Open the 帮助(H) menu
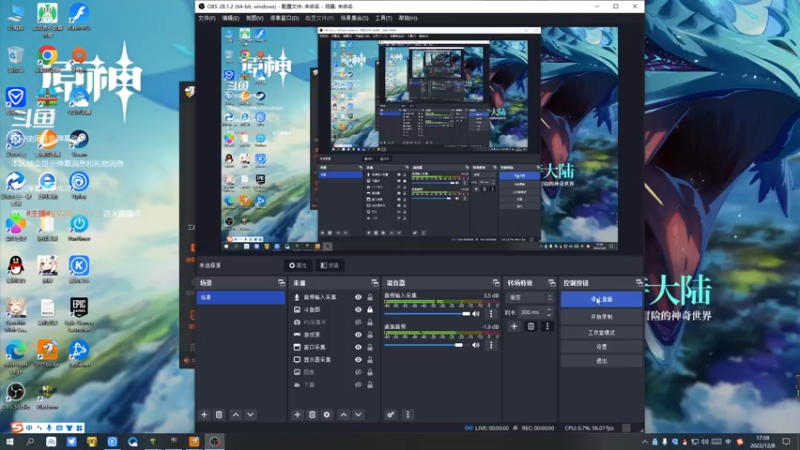This screenshot has height=450, width=800. tap(408, 18)
